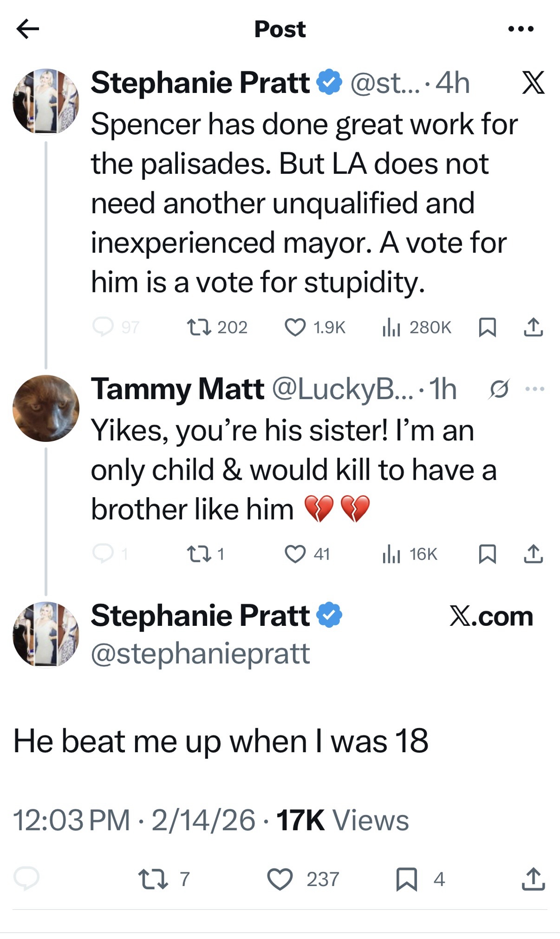Bookmark the main post with 4 bookmarks

point(407,879)
